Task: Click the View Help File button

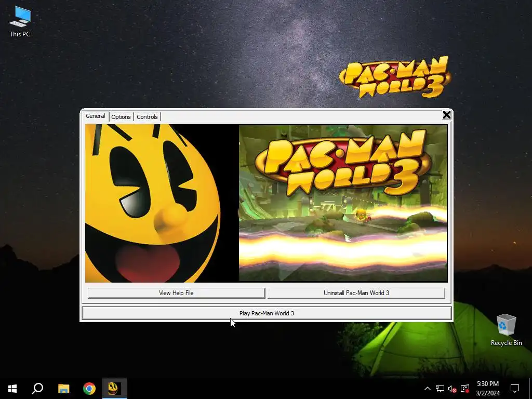Action: coord(176,293)
